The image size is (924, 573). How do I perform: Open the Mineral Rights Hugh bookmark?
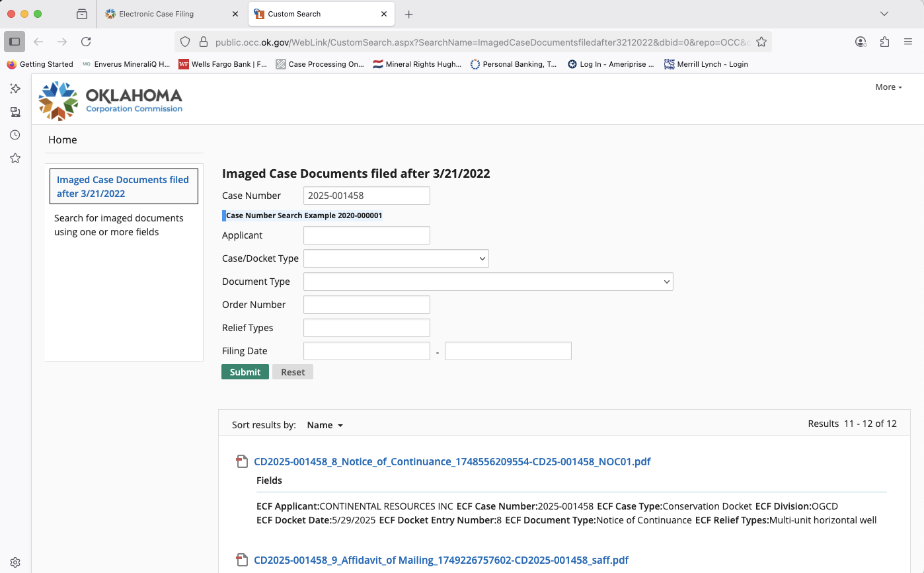click(417, 64)
